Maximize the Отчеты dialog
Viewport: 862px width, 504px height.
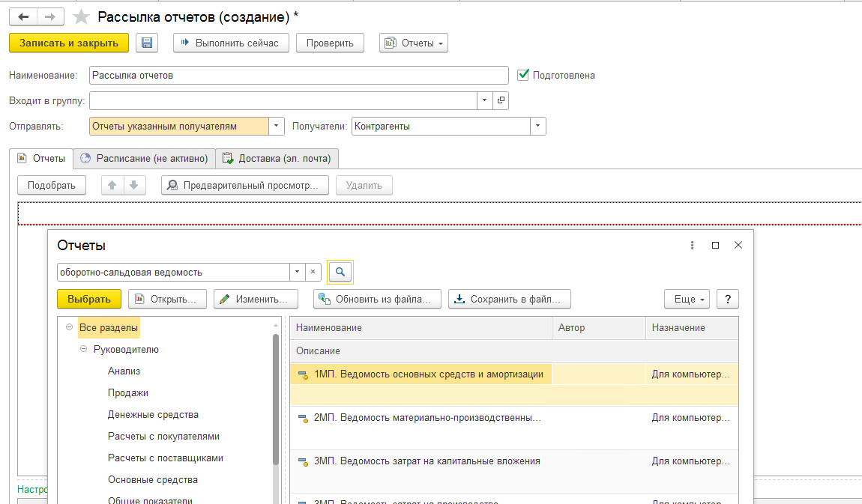tap(715, 246)
